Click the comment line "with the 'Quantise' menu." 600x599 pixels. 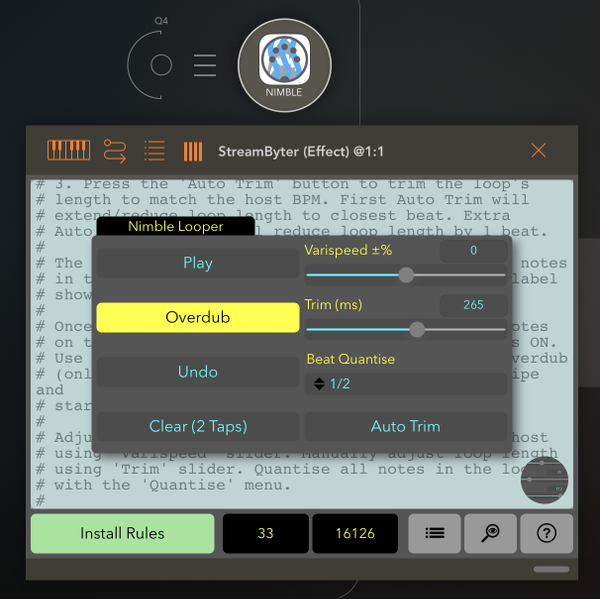point(172,485)
